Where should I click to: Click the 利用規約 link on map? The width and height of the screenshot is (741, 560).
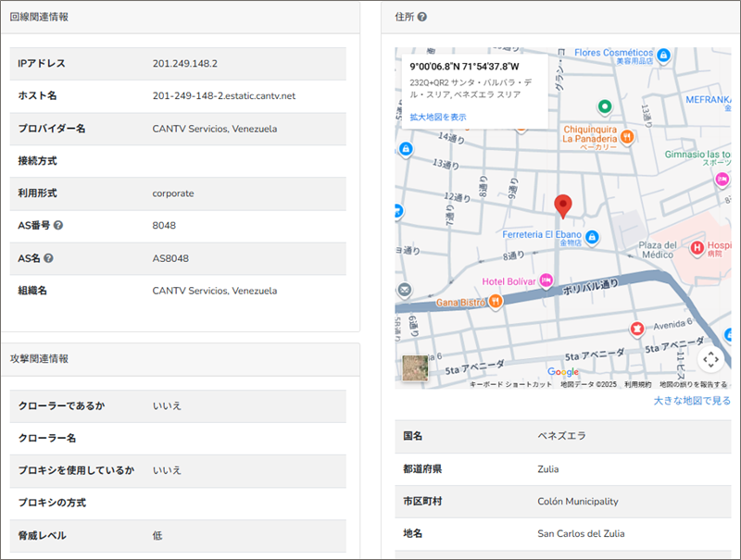tap(637, 384)
